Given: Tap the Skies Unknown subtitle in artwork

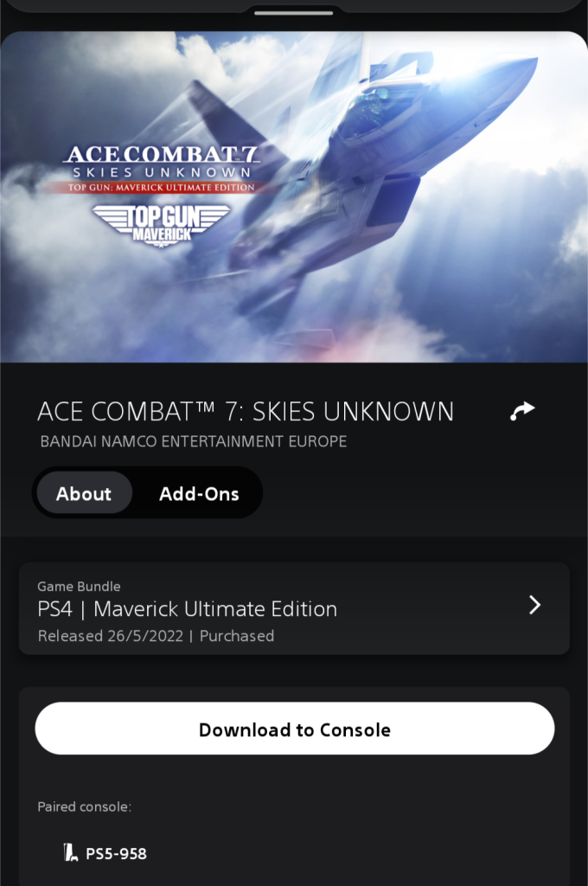Looking at the screenshot, I should (162, 172).
